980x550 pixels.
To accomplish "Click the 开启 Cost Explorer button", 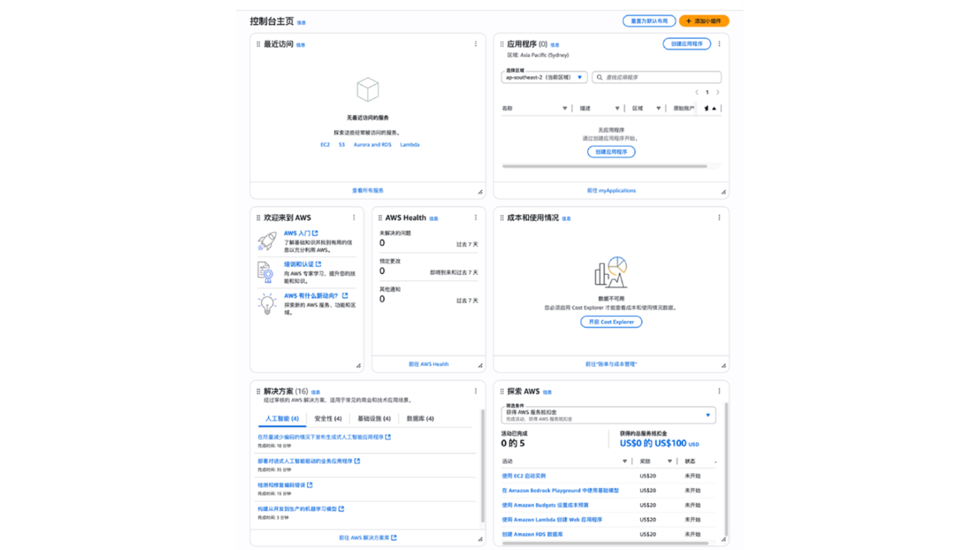I will (611, 322).
